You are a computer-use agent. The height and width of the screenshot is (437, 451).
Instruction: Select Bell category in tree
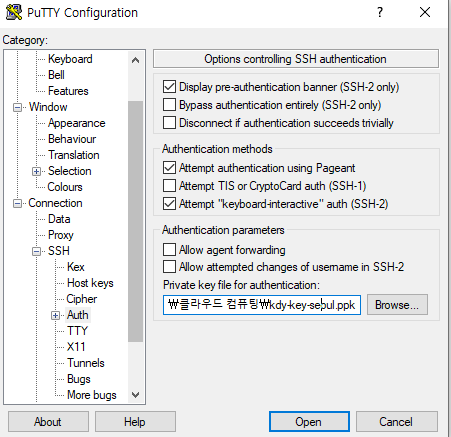click(56, 75)
